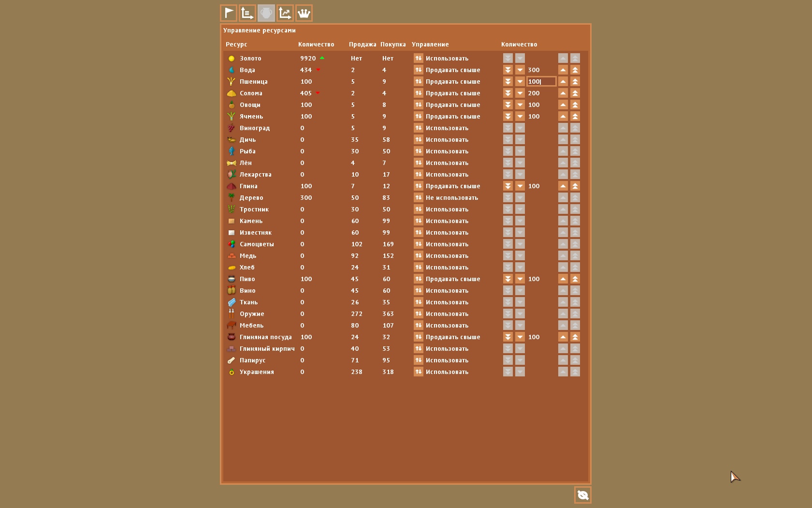Increase Овощи threshold with single up arrow
This screenshot has width=812, height=508.
click(563, 105)
